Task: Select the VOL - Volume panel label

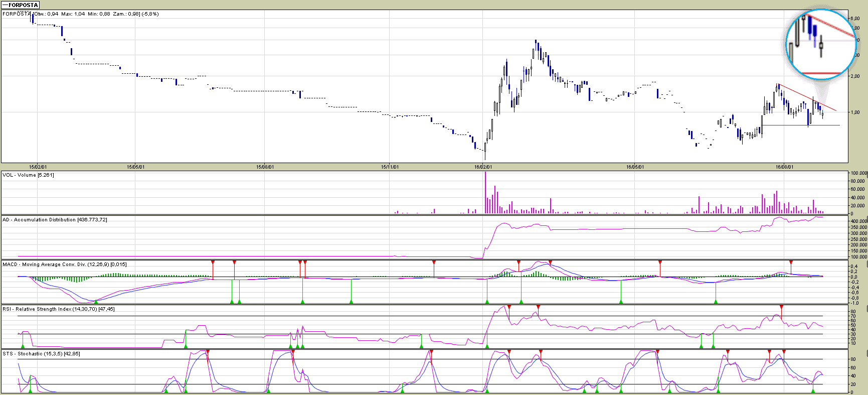Action: tap(28, 175)
